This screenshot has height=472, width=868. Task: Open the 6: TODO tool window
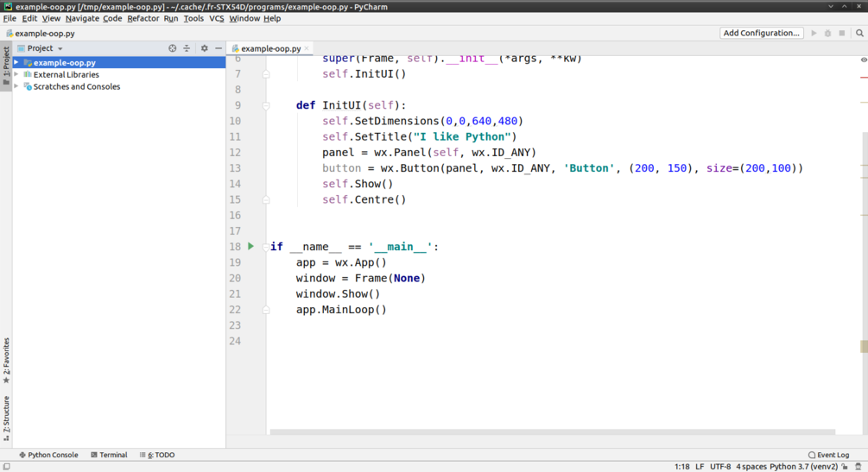(157, 455)
